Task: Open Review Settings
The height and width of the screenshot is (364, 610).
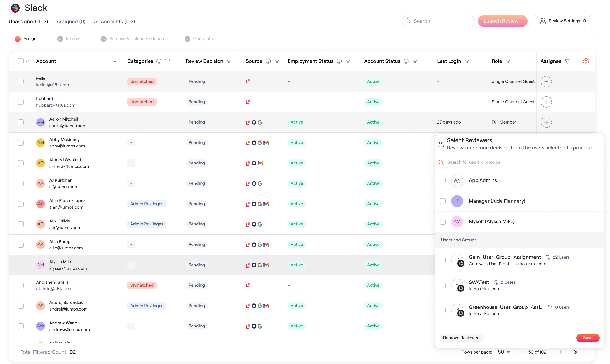Action: tap(563, 21)
